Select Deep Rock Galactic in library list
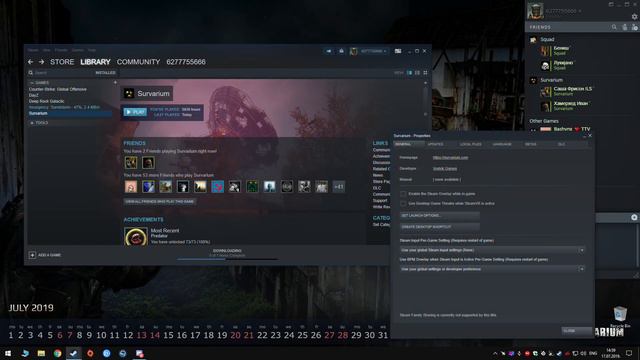640x360 pixels. [x=47, y=101]
